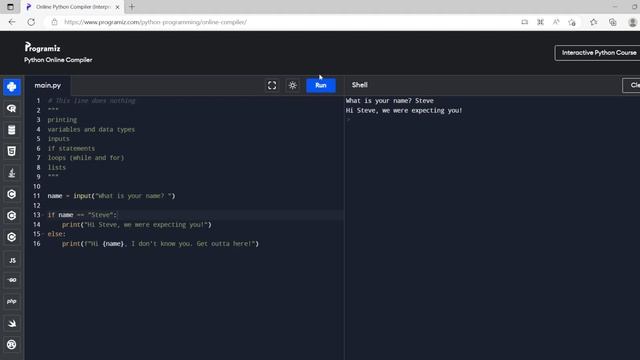Screen dimensions: 640x360
Task: Open the read aloud icon
Action: (x=556, y=22)
